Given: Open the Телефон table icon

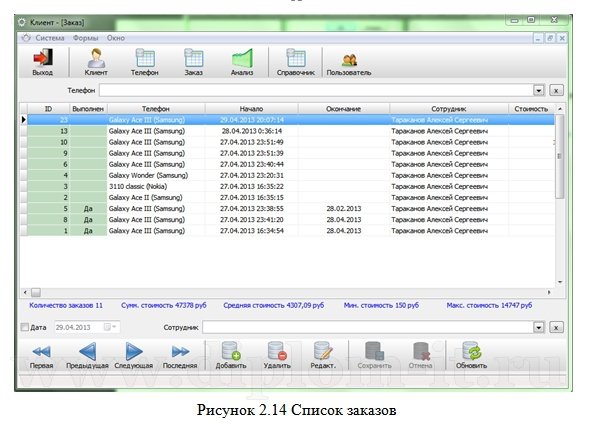Looking at the screenshot, I should [x=145, y=60].
